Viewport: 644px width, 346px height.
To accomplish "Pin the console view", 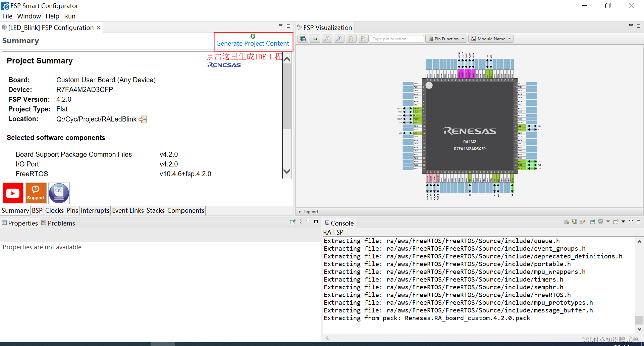I will click(x=593, y=221).
